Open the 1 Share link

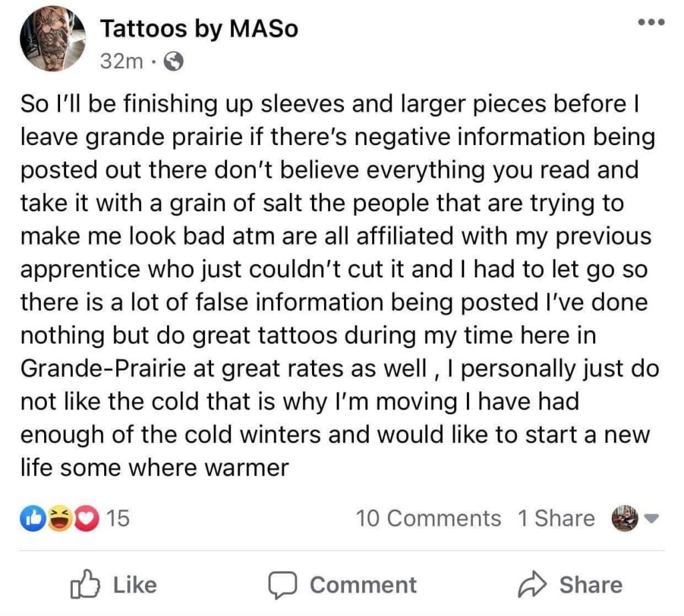(556, 518)
